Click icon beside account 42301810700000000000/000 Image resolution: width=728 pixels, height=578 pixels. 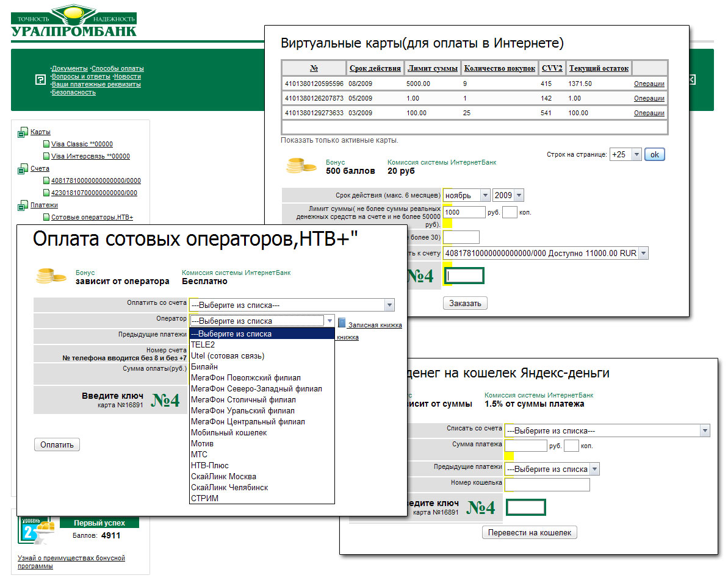(x=46, y=193)
